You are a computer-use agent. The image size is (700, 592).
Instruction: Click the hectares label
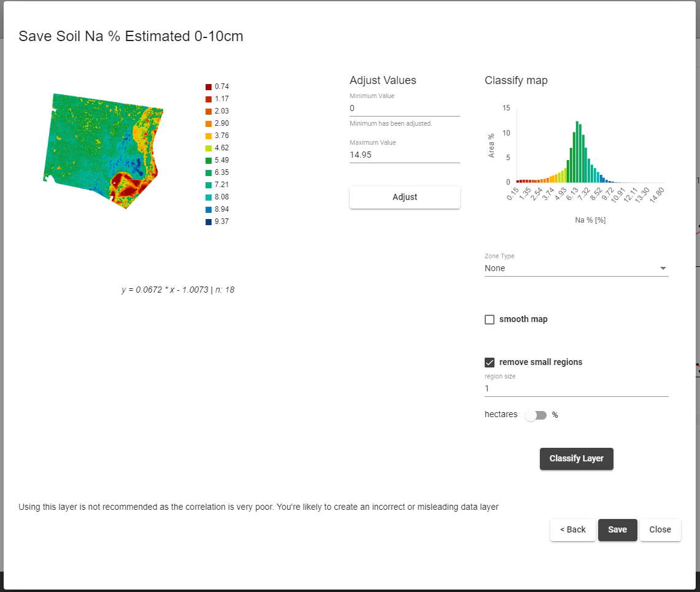501,415
